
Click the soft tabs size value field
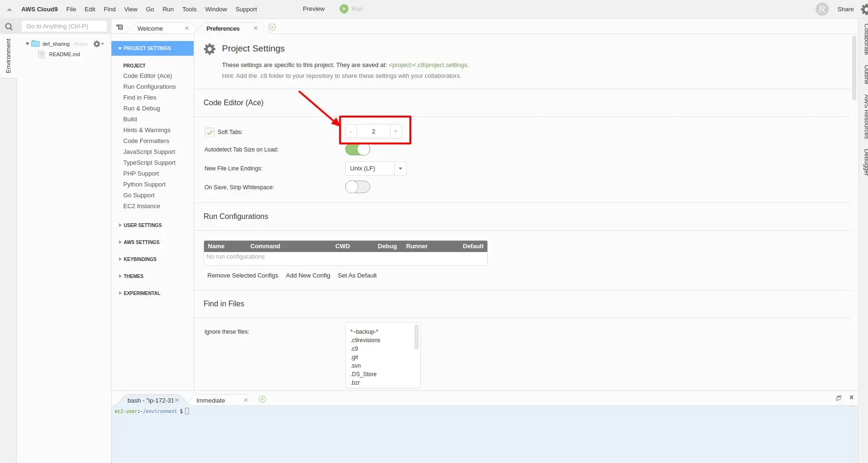tap(374, 131)
